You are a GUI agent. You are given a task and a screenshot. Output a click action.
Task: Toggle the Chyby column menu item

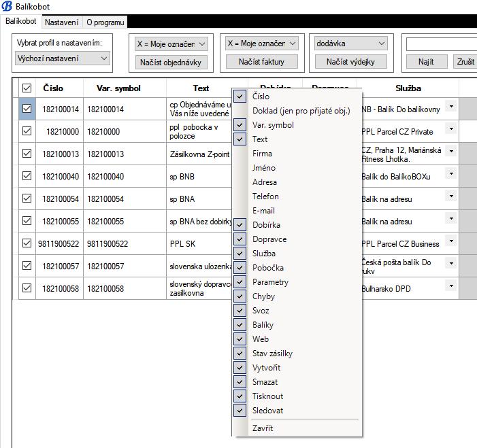(x=297, y=296)
